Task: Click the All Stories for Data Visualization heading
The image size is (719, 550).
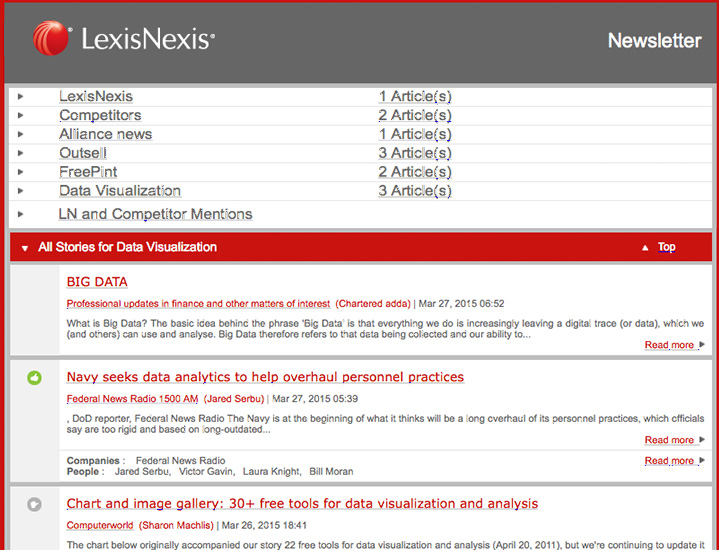Action: point(127,247)
